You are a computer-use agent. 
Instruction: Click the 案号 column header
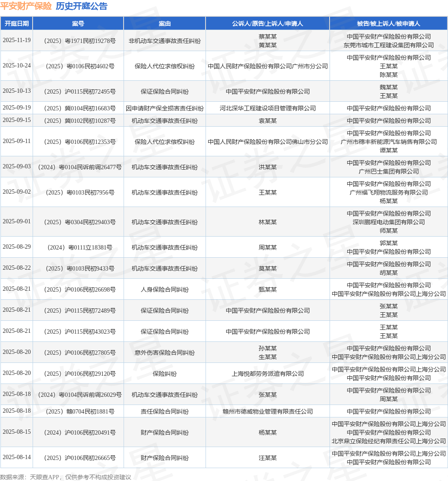(78, 24)
